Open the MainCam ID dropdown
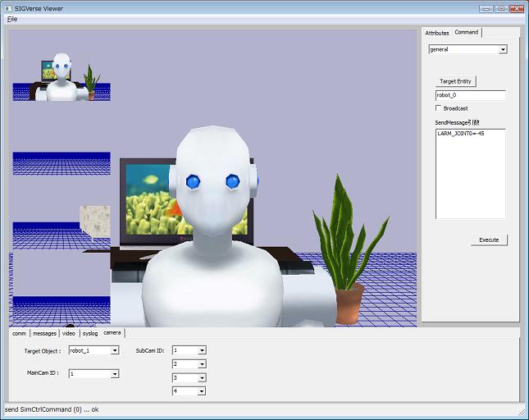Screen dimensions: 529x420 (115, 373)
